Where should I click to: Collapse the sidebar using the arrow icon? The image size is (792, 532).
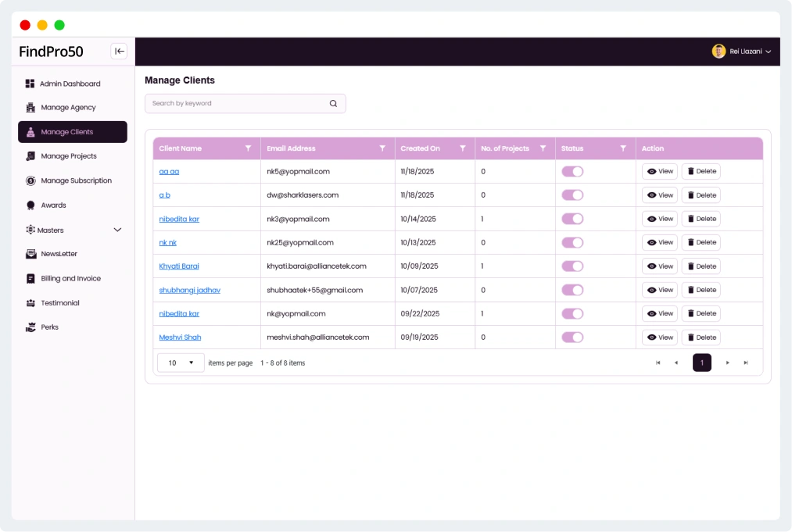(x=119, y=52)
